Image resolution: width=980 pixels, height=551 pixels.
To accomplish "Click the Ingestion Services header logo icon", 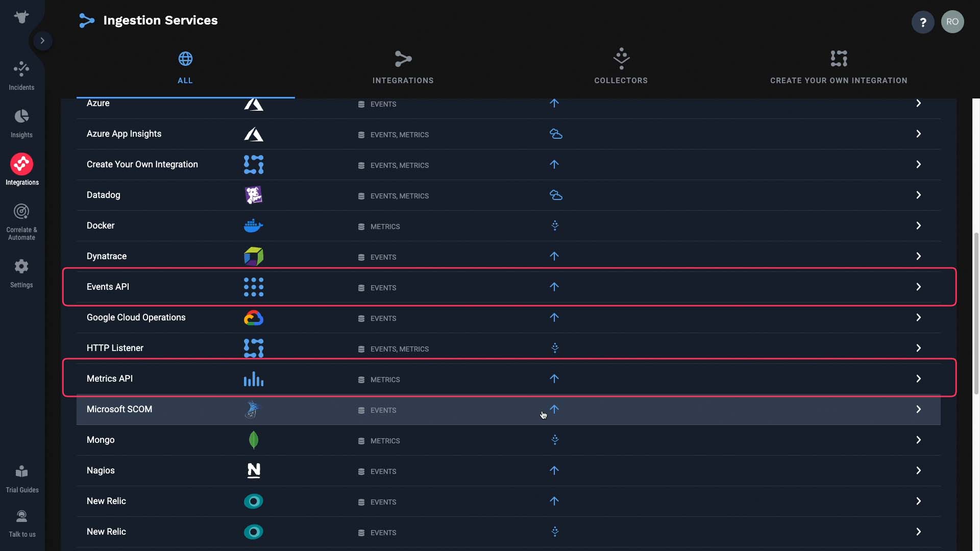I will (87, 20).
